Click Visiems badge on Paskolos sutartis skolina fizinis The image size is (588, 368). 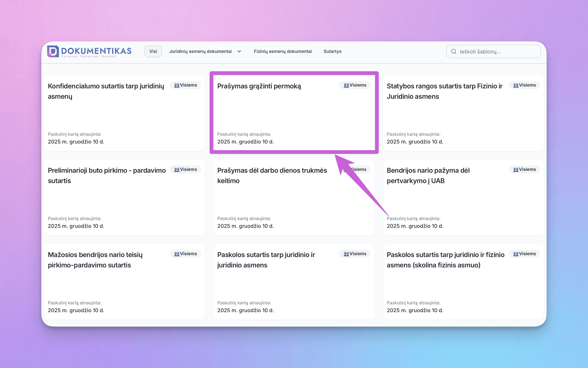tap(525, 254)
